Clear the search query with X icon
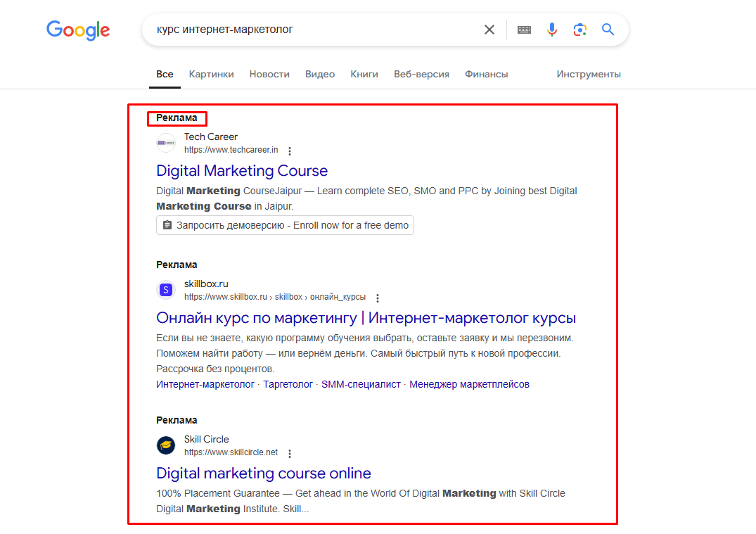 tap(489, 30)
